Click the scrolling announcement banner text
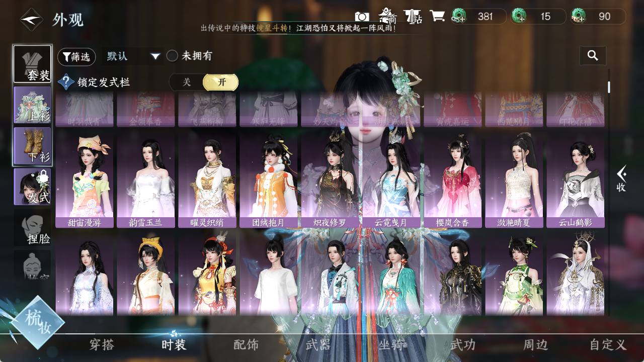 [x=298, y=29]
